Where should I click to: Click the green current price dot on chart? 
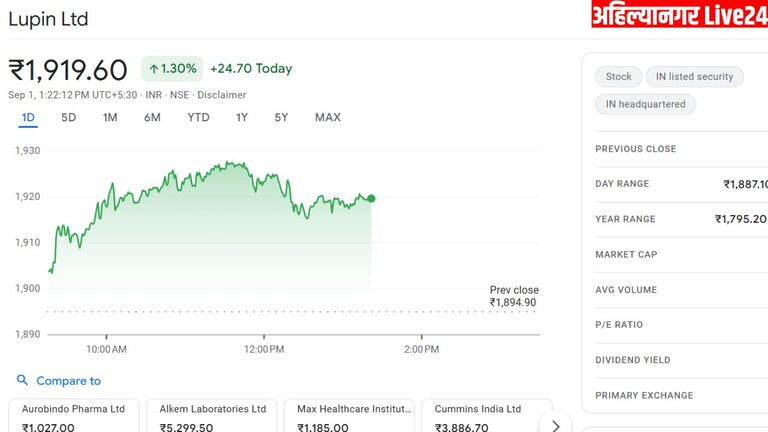click(371, 198)
